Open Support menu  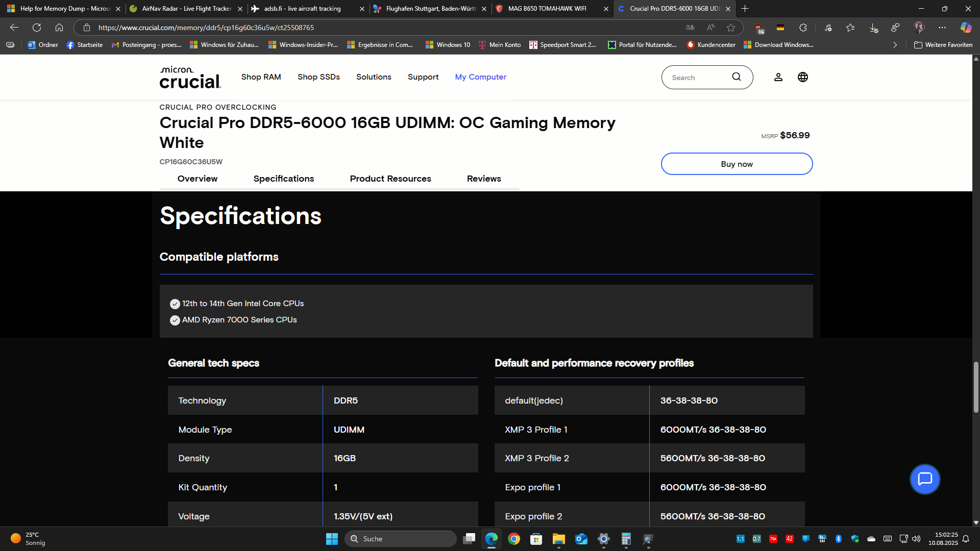423,77
